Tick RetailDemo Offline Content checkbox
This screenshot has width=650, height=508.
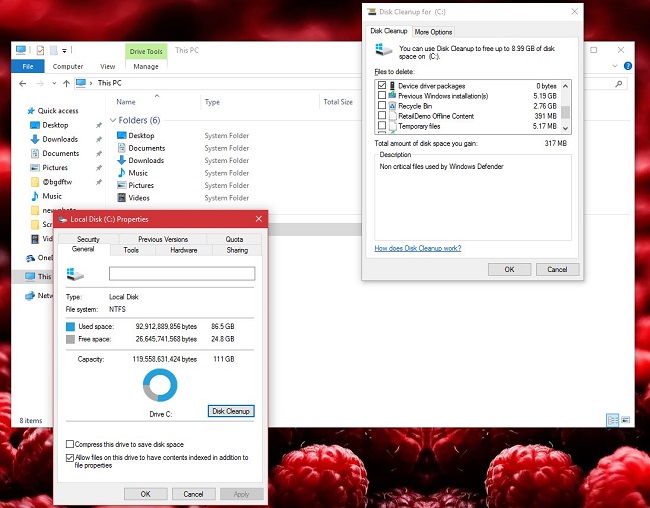[382, 115]
